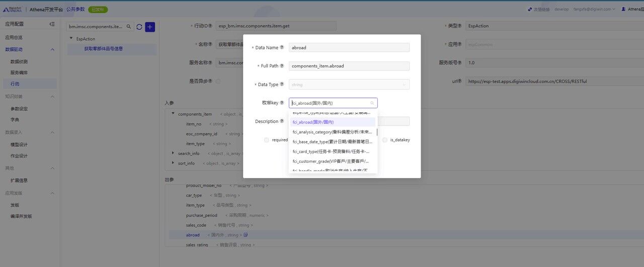Open the Data Type help tooltip icon
This screenshot has width=644, height=267.
click(x=282, y=85)
